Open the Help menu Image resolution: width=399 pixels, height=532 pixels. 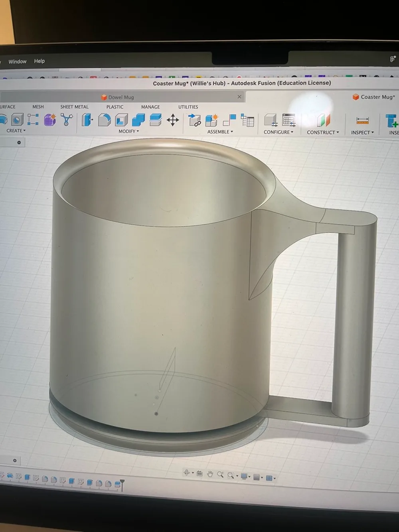coord(39,61)
